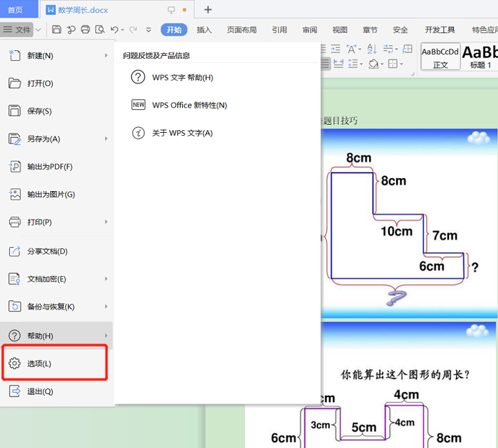Open the undo history dropdown arrow
Screen dimensions: 498x448
tap(123, 30)
